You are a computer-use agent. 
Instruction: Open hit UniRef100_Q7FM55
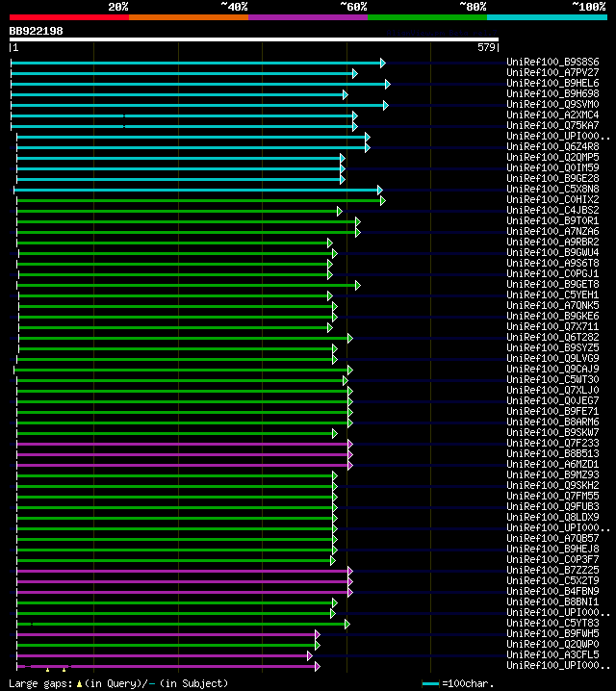(x=552, y=496)
